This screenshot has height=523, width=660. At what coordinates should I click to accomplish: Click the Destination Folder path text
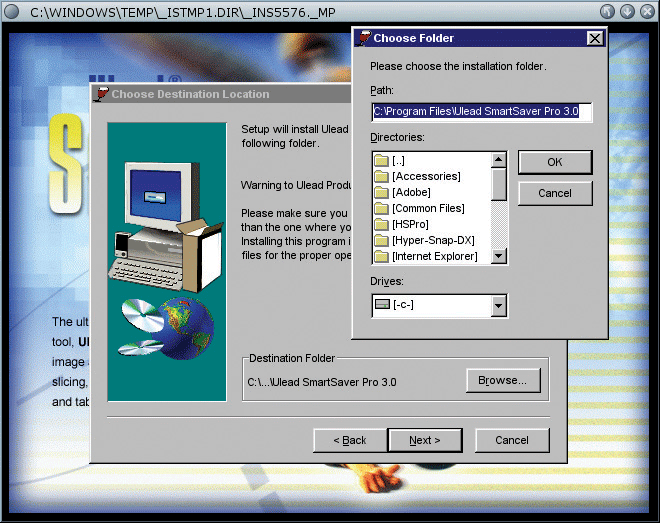coord(322,382)
